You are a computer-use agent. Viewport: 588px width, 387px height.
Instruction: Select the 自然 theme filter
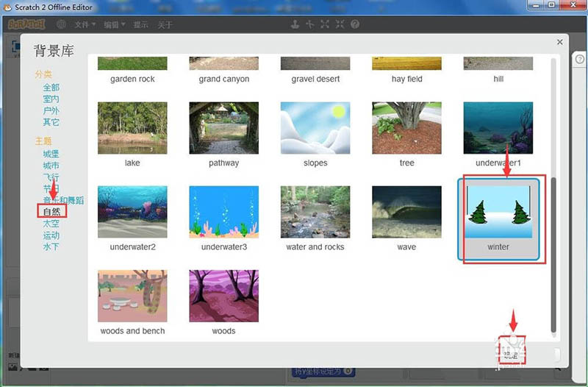pyautogui.click(x=51, y=212)
